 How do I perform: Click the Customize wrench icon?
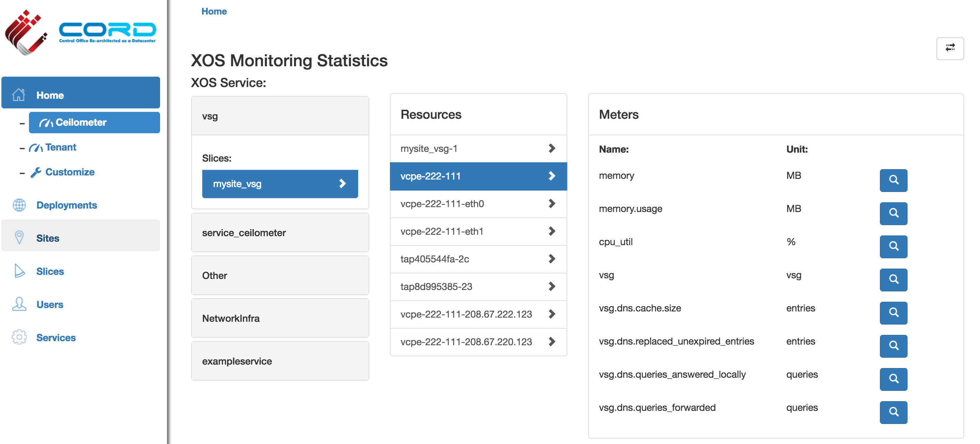coord(36,173)
